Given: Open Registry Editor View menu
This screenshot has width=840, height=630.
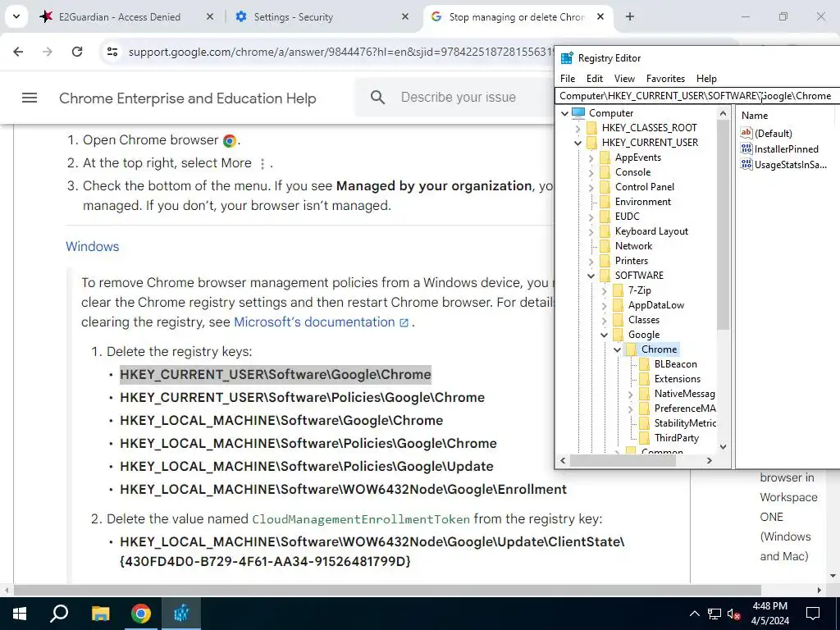Looking at the screenshot, I should (x=624, y=78).
